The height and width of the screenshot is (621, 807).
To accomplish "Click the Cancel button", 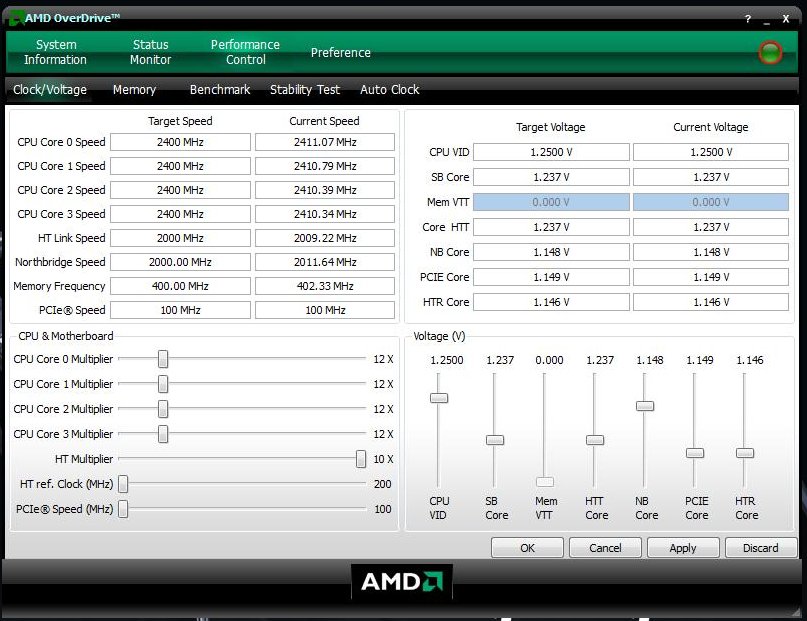I will [x=605, y=548].
